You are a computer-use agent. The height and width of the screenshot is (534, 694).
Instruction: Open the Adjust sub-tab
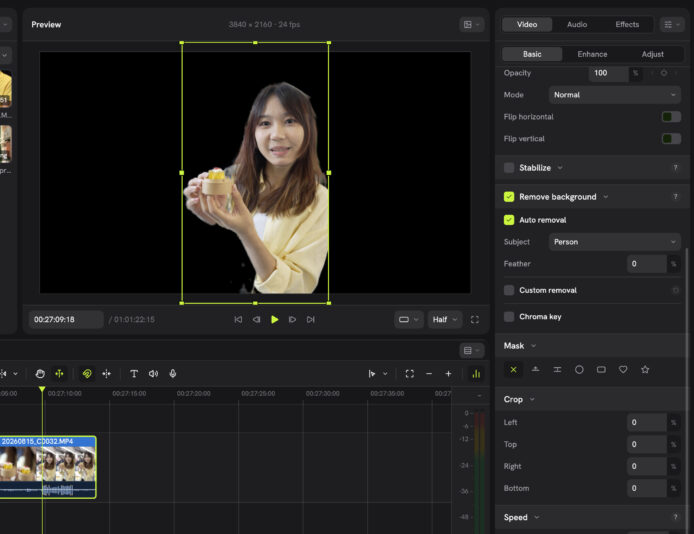[652, 54]
